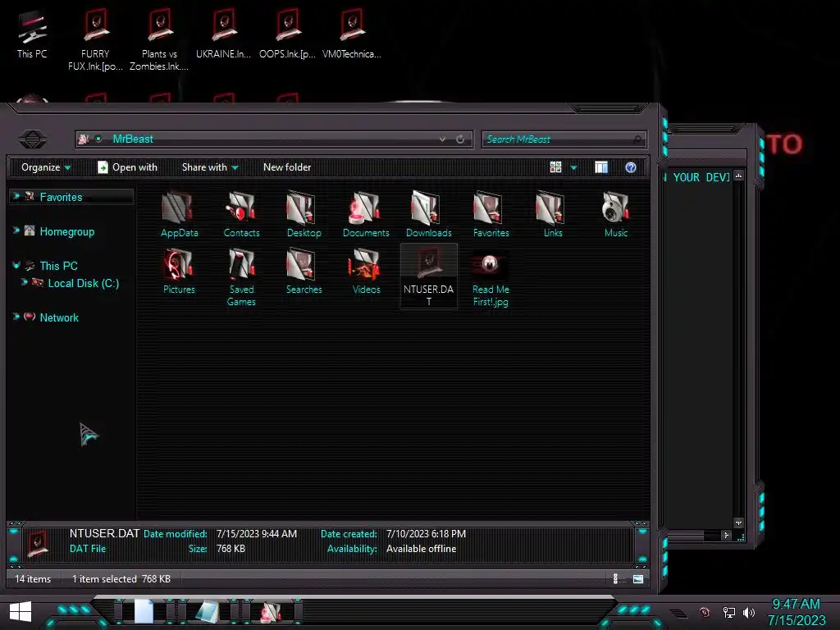Select Plants vs Zombies.lnk desktop shortcut
The height and width of the screenshot is (630, 840).
[159, 40]
